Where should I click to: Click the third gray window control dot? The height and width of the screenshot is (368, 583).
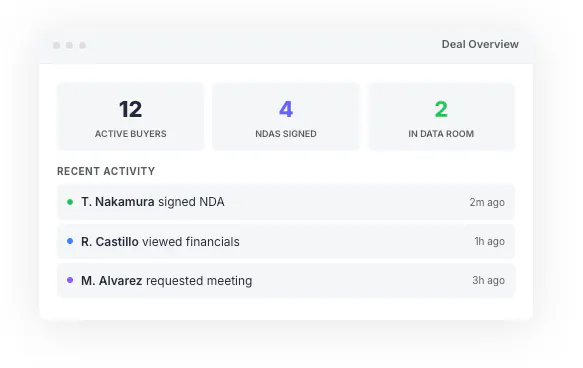83,45
